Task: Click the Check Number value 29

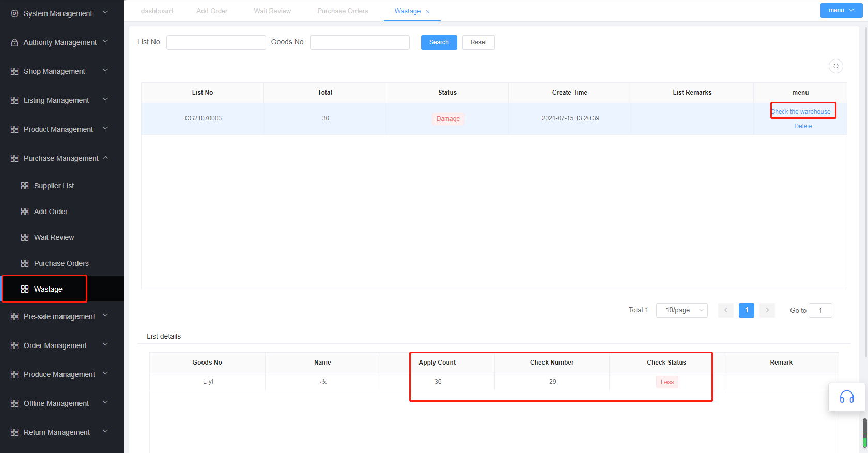Action: pyautogui.click(x=552, y=382)
